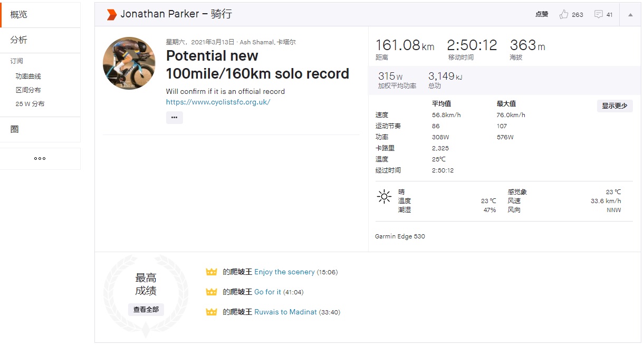Image resolution: width=644 pixels, height=345 pixels.
Task: Click the crown beside Enjoy the scenery
Action: tap(212, 272)
